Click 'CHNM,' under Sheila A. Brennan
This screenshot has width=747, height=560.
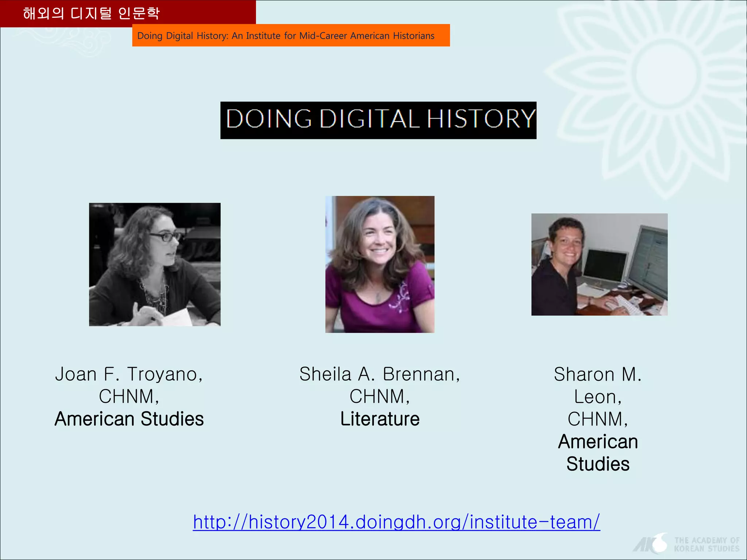(x=380, y=397)
